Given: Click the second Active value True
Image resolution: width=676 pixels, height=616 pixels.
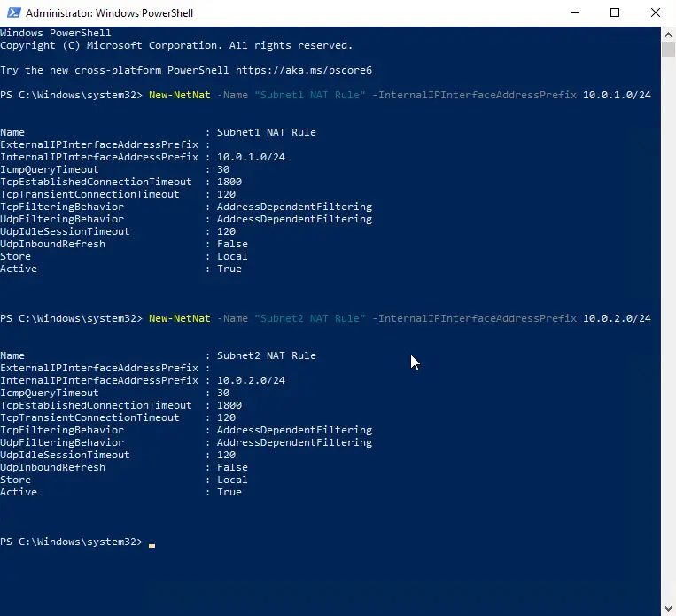Looking at the screenshot, I should pyautogui.click(x=229, y=492).
